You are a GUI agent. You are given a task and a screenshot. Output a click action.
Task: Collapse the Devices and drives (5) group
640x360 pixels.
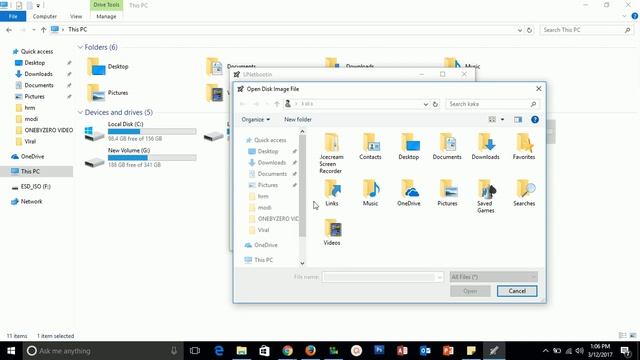tap(80, 112)
